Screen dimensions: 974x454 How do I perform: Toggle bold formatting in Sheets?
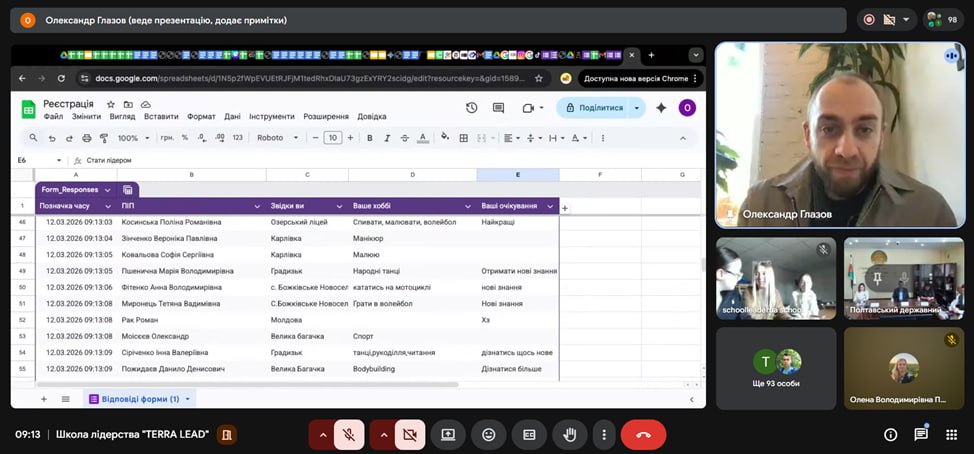(370, 138)
